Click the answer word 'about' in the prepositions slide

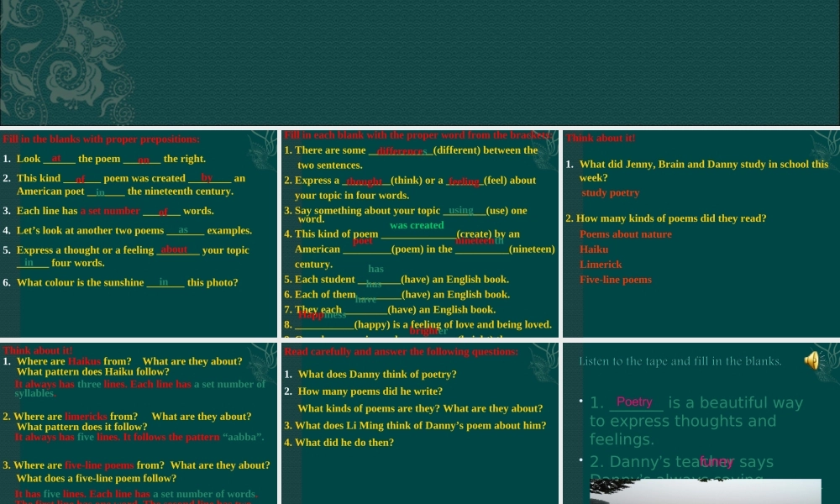(x=174, y=249)
